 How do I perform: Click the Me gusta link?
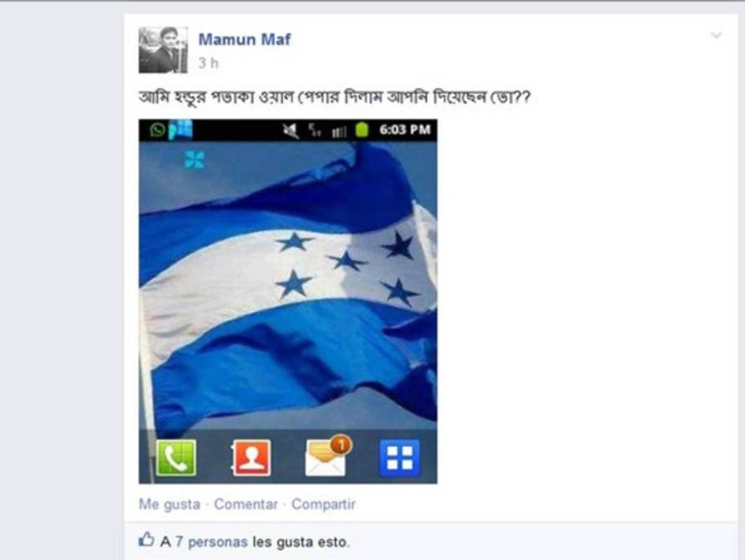169,504
